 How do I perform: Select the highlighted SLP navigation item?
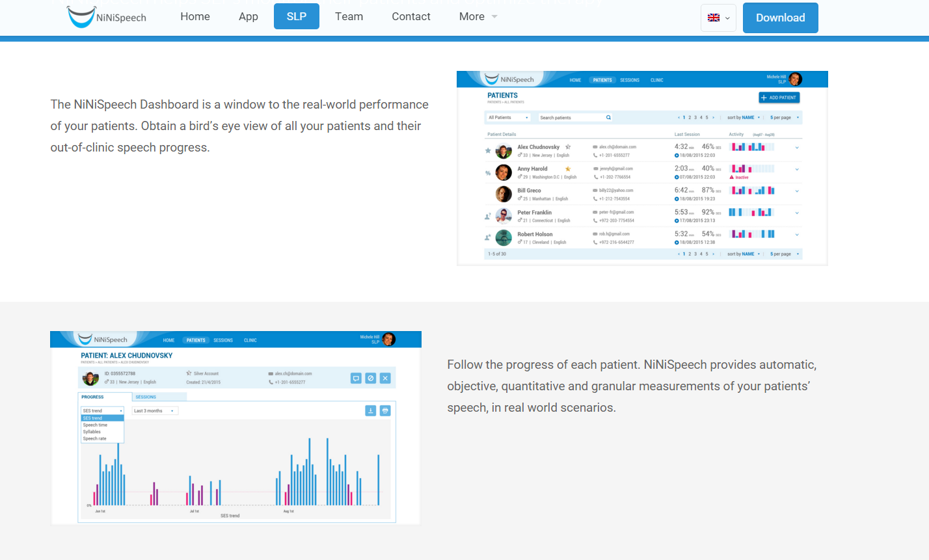tap(297, 16)
